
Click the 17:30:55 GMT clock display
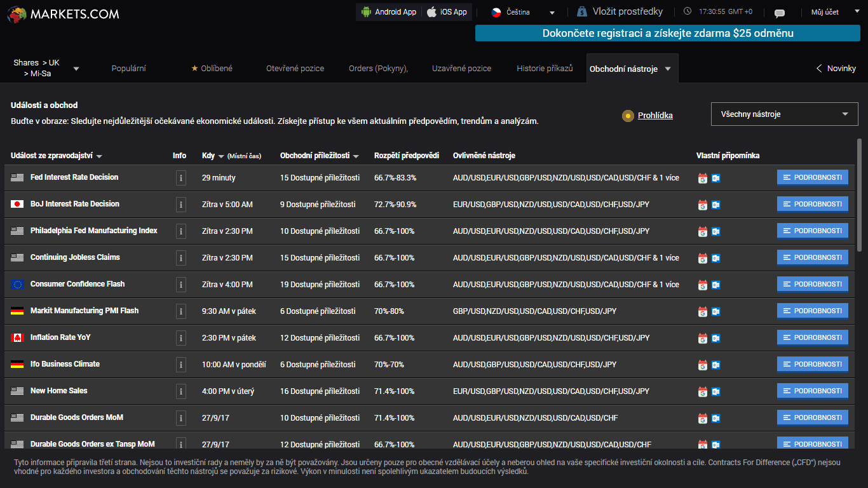719,12
